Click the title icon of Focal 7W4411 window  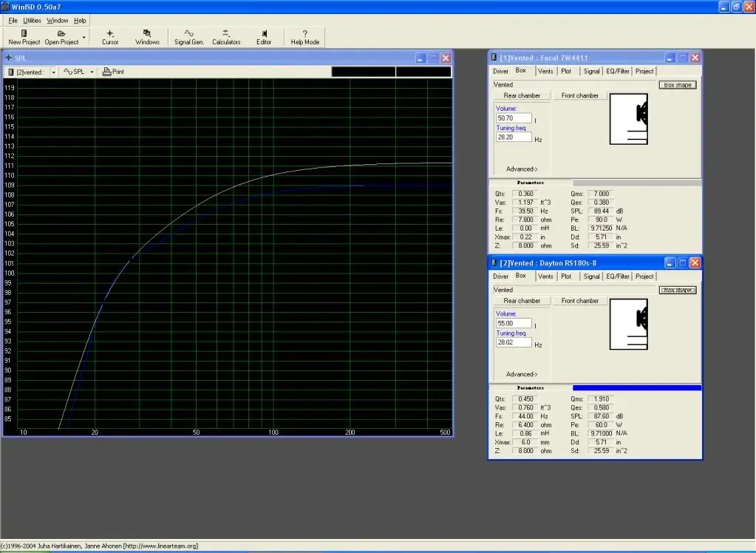click(494, 58)
